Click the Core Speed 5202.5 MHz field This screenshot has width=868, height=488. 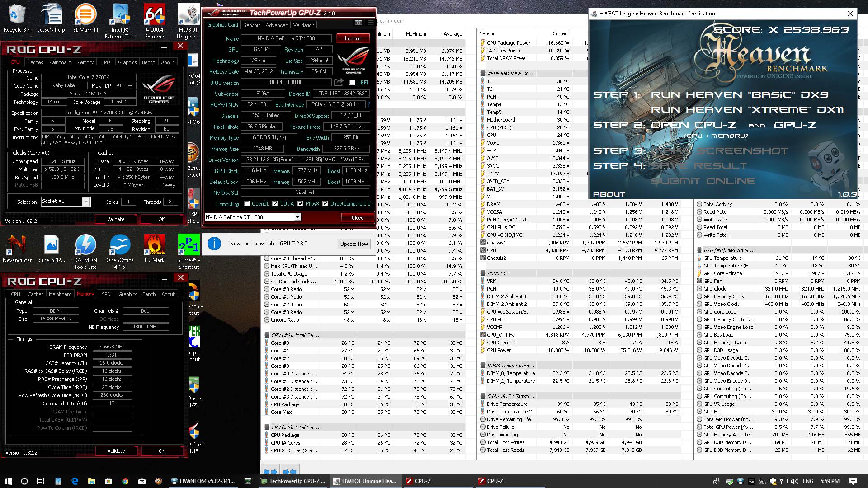click(62, 161)
